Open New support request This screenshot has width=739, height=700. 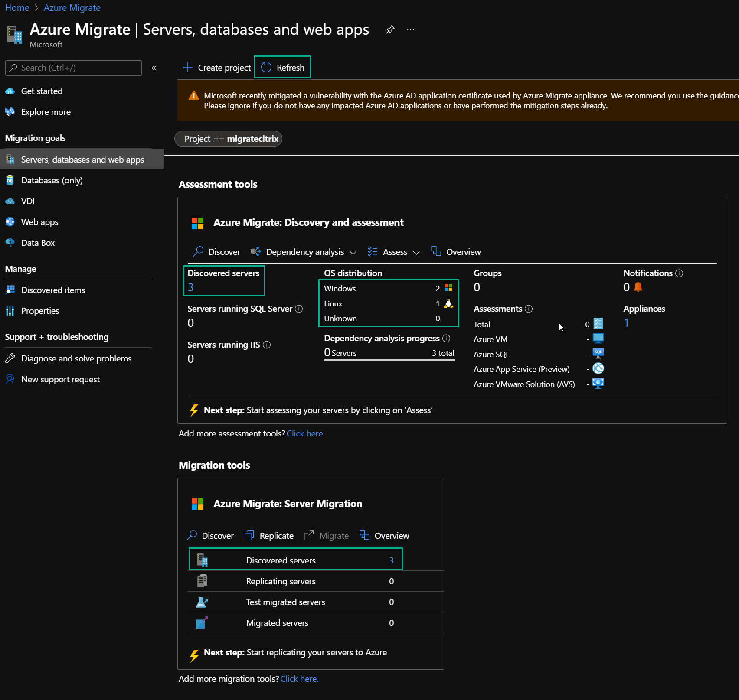60,379
